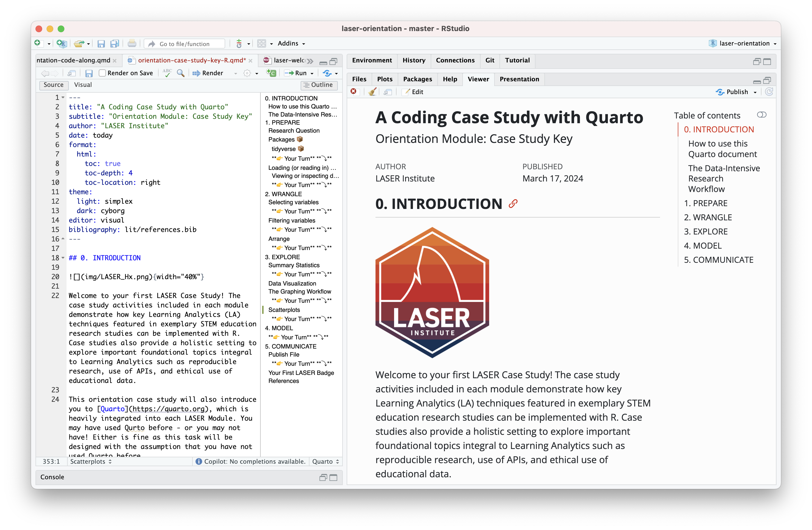
Task: Switch editor to Visual mode
Action: tap(83, 85)
